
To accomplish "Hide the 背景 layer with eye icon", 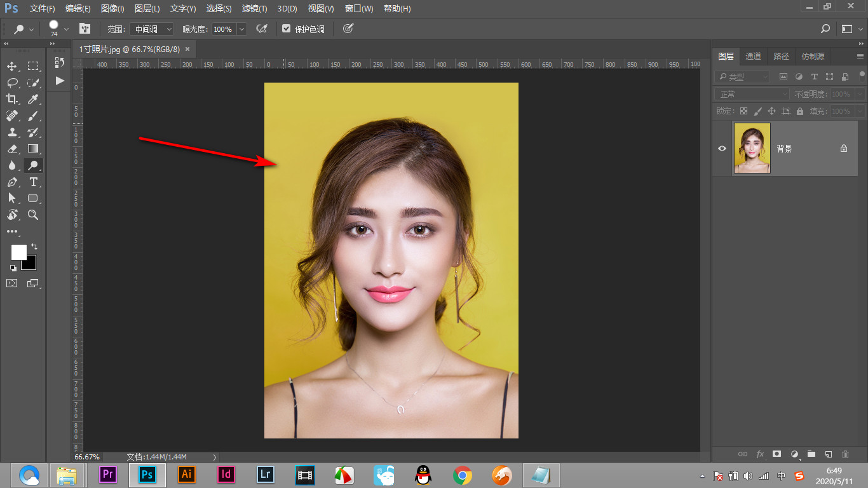I will 722,149.
